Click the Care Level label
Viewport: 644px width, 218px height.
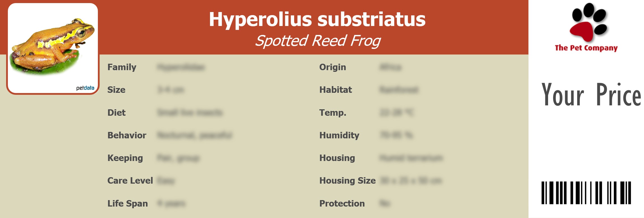[x=130, y=181]
